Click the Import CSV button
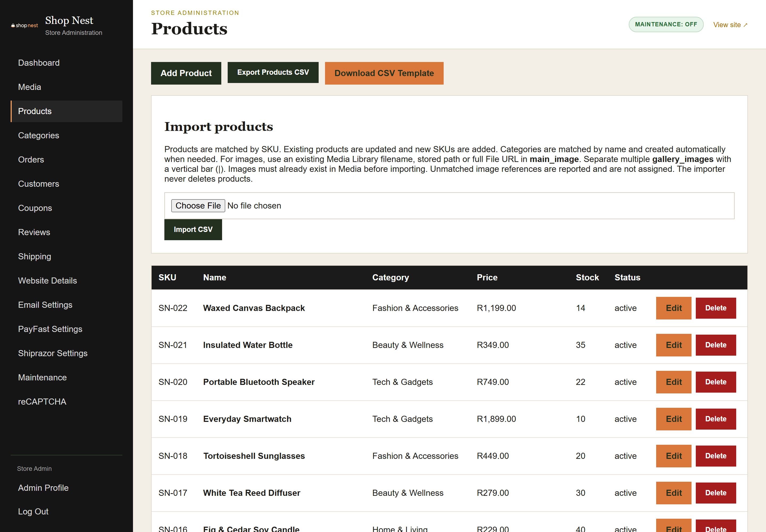 [x=193, y=230]
